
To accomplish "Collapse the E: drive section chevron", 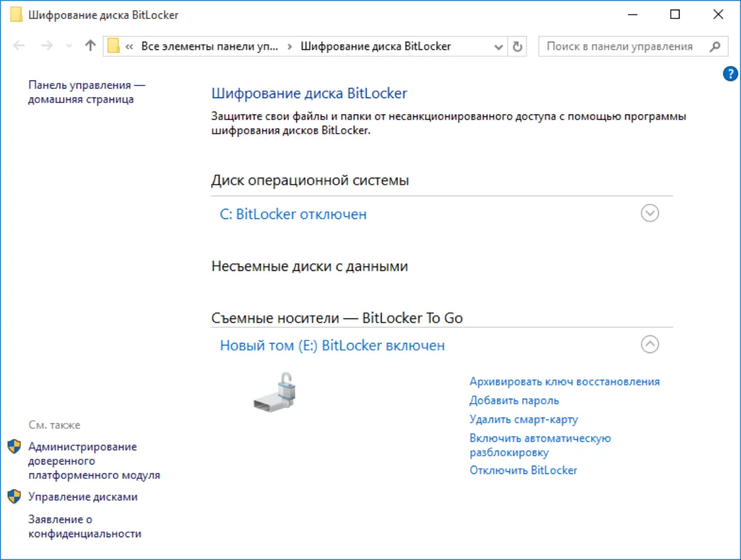I will pos(650,344).
